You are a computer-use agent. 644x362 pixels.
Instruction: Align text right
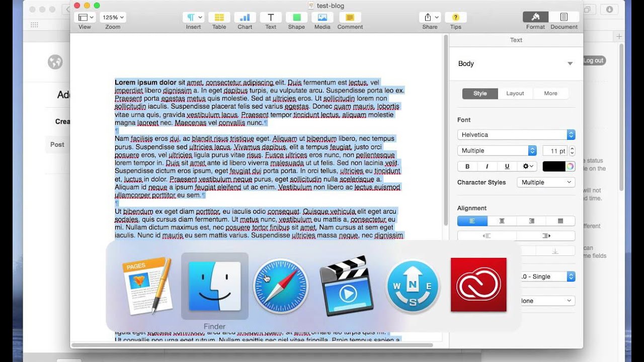tap(531, 221)
